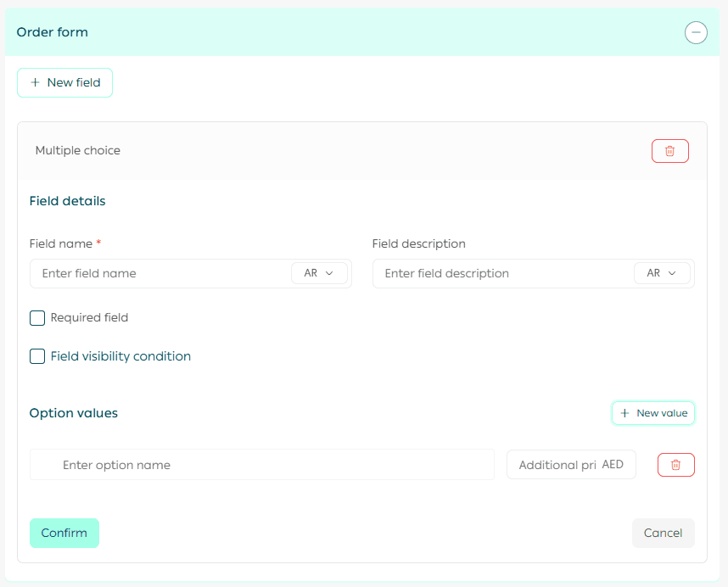The image size is (728, 587).
Task: Add a New value option
Action: click(652, 413)
